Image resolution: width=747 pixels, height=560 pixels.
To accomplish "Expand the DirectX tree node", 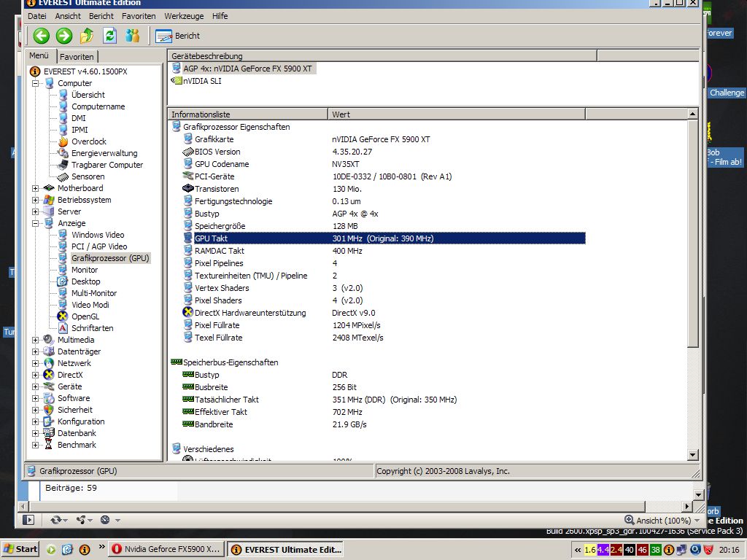I will pyautogui.click(x=35, y=376).
